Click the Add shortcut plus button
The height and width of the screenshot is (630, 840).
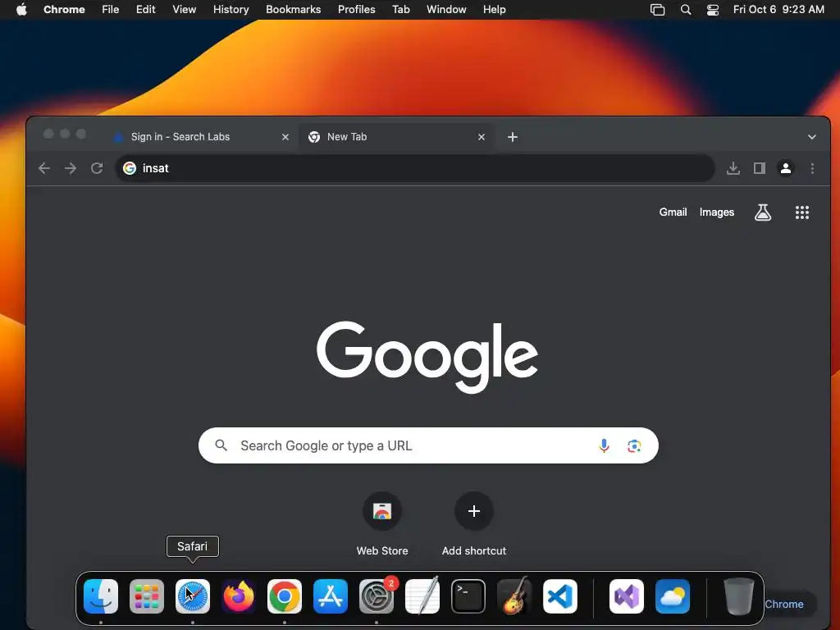click(x=473, y=511)
